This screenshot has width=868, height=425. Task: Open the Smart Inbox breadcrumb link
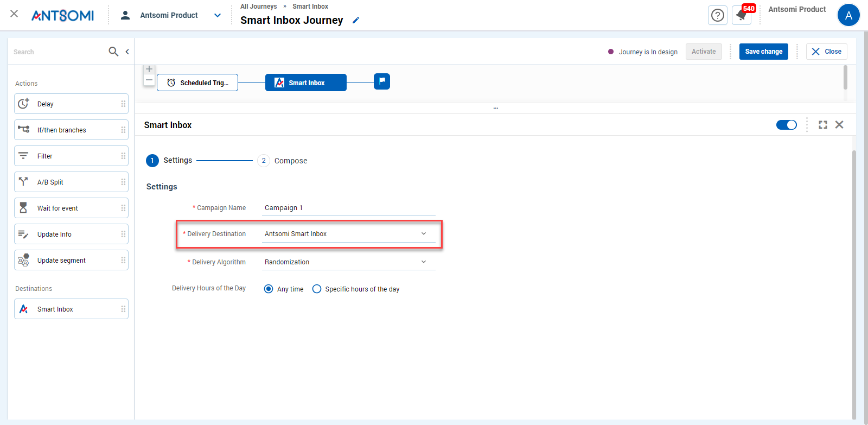(310, 7)
